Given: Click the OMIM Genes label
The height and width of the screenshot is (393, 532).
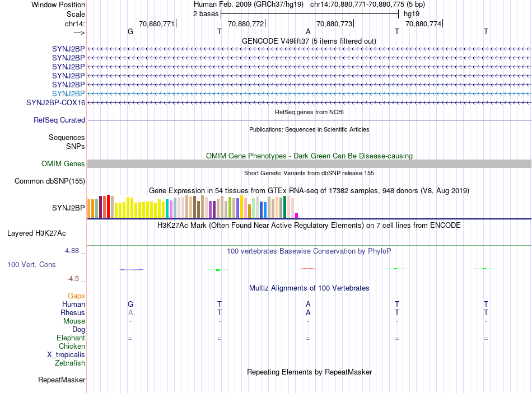Looking at the screenshot, I should click(63, 164).
